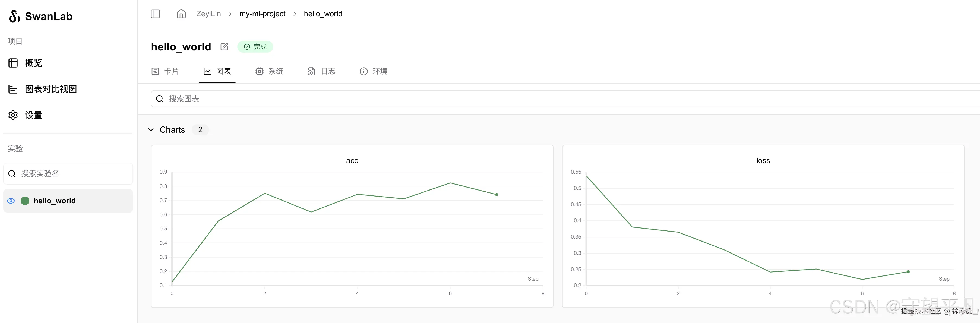Click the ZeyiLin breadcrumb link

tap(208, 14)
